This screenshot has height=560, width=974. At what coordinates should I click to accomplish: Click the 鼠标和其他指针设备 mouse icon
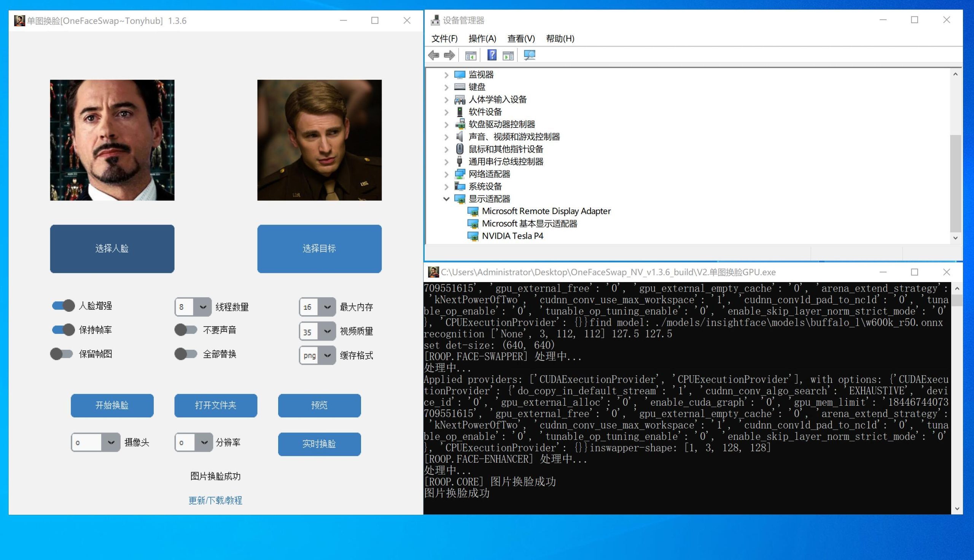click(460, 149)
